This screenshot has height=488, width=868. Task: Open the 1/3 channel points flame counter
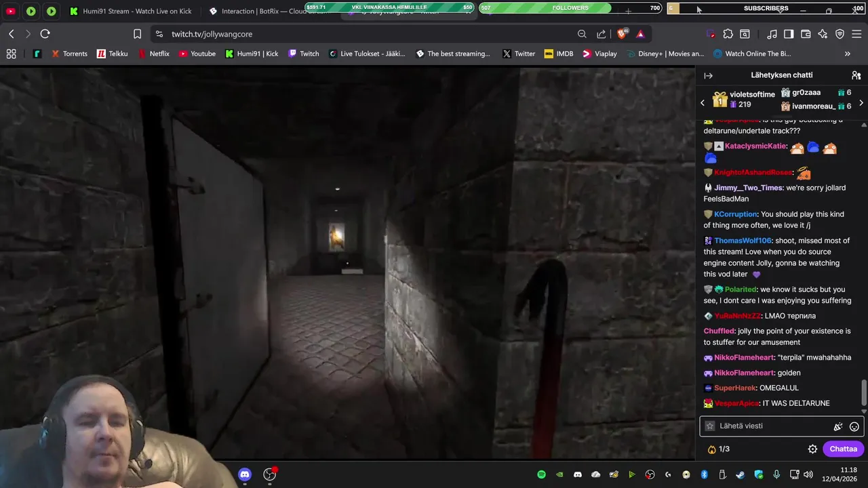coord(719,449)
